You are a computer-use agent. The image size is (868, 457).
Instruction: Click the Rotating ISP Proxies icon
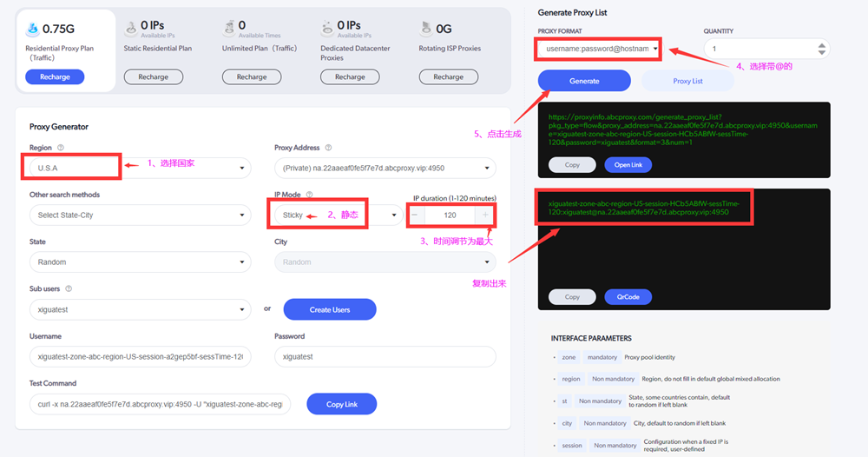click(426, 29)
